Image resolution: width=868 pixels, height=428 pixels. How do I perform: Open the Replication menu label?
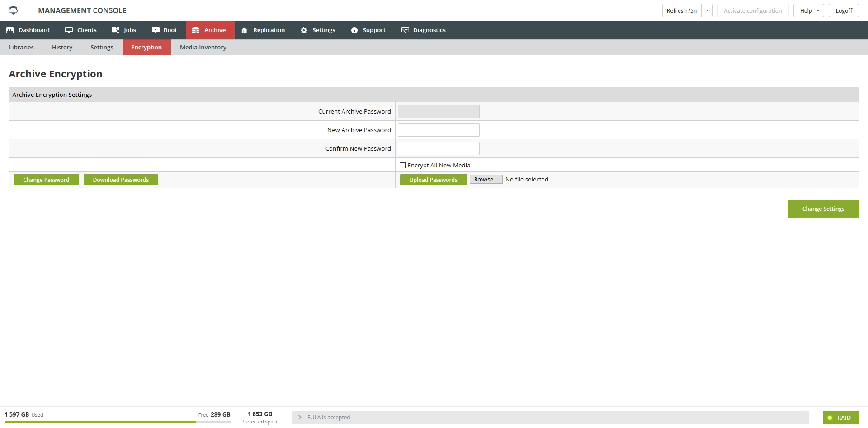click(x=269, y=30)
